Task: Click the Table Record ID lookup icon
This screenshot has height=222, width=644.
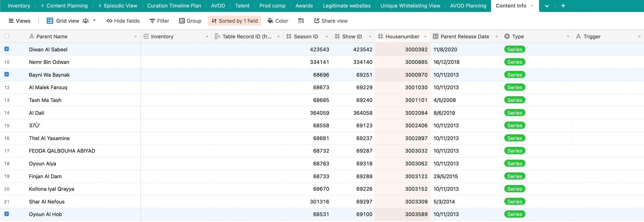Action: (x=217, y=36)
